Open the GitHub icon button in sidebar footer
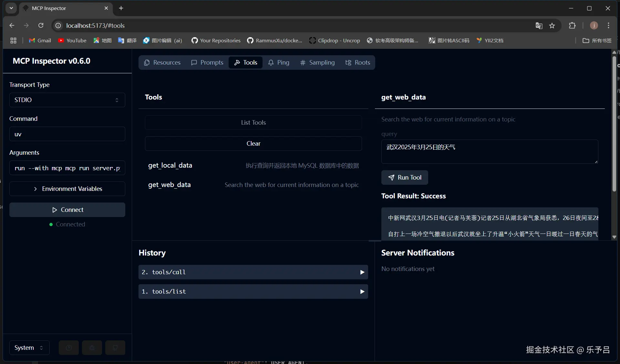This screenshot has width=620, height=364. pos(115,348)
